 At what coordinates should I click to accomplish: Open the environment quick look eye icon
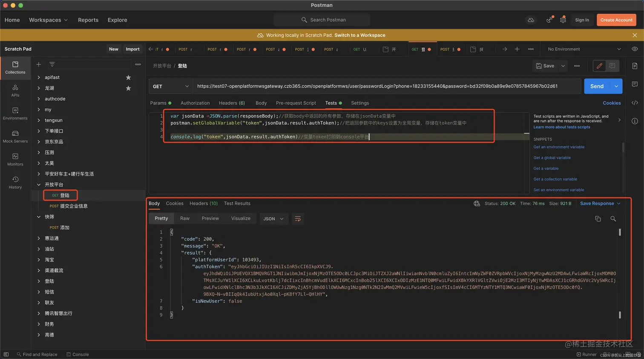(x=635, y=49)
